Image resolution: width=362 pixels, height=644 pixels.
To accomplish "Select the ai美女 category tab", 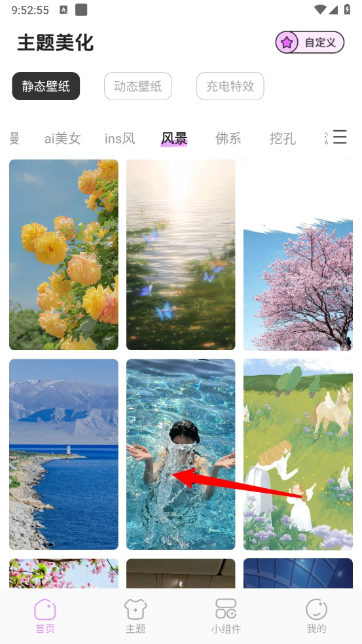I will coord(62,138).
